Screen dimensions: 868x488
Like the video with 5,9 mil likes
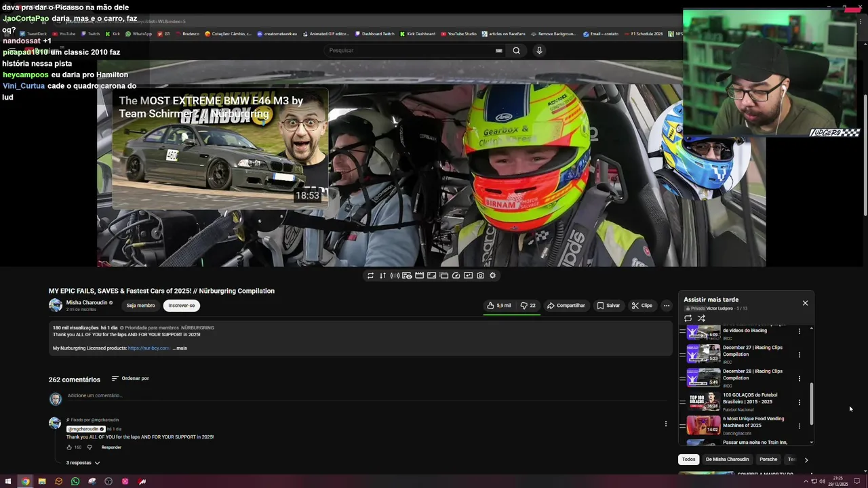(498, 306)
